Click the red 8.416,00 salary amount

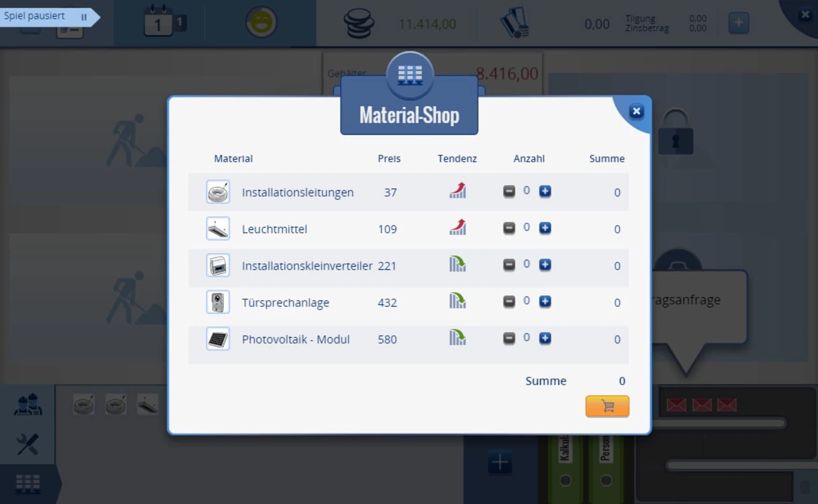[507, 74]
